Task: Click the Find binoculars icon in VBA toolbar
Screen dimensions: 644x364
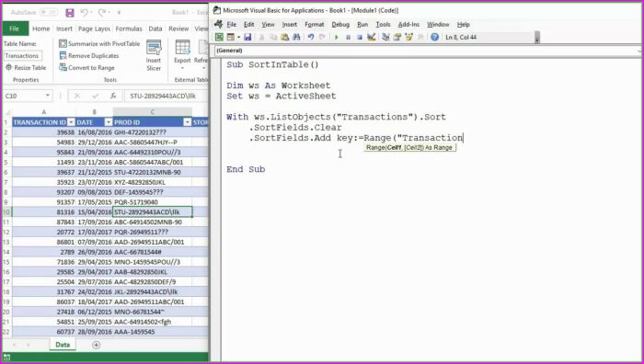Action: tap(296, 38)
